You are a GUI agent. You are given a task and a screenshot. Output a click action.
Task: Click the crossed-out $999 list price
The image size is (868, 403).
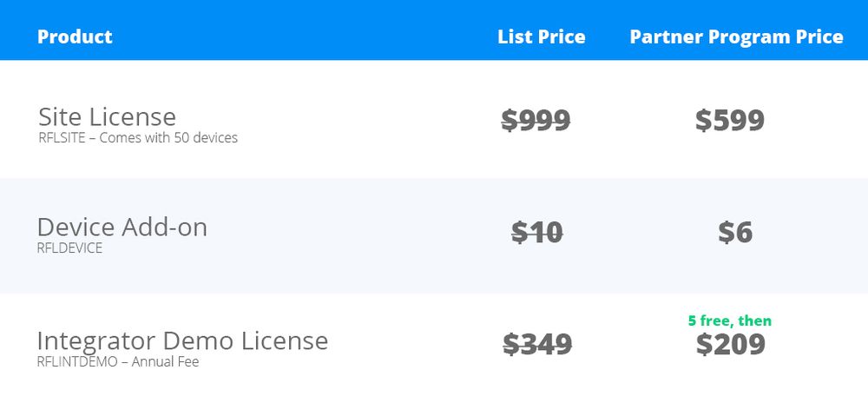coord(536,120)
